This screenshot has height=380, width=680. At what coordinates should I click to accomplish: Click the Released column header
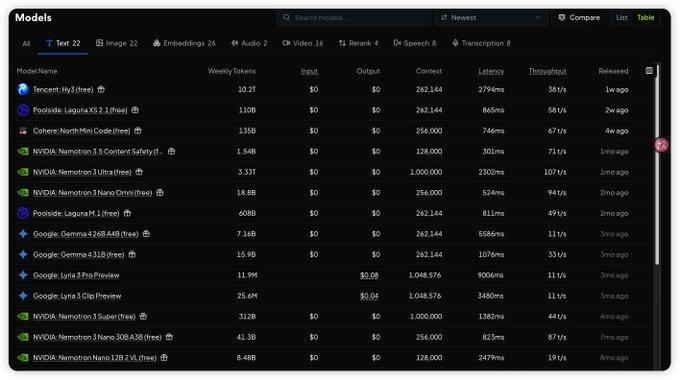point(613,71)
